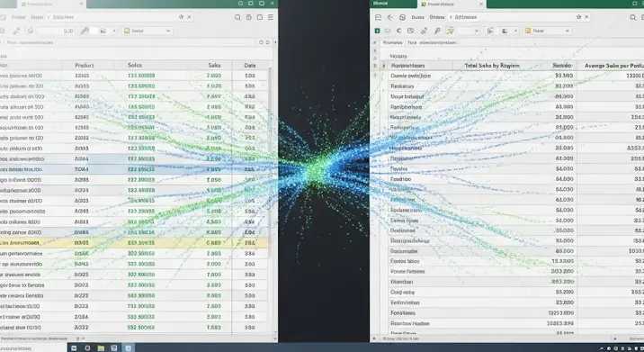Click the pin icon in left window's address bar
The height and width of the screenshot is (352, 644).
tap(181, 17)
